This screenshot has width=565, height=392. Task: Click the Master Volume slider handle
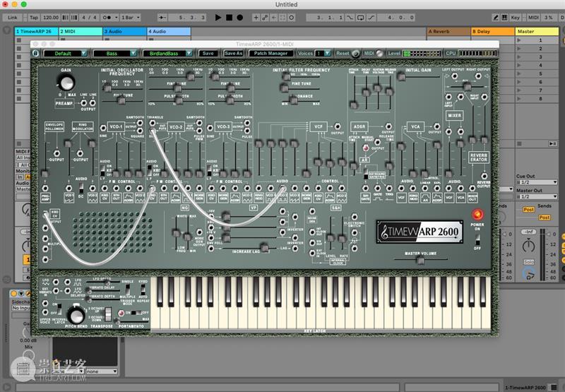pyautogui.click(x=420, y=261)
